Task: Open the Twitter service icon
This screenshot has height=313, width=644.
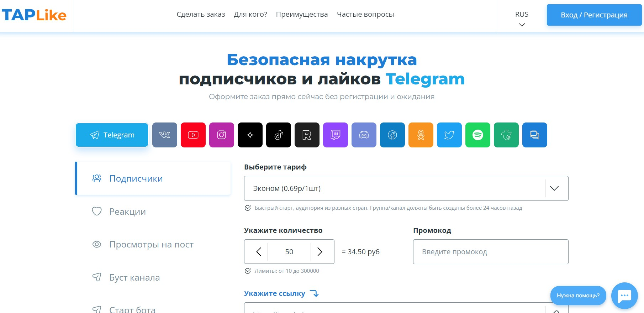Action: (x=449, y=135)
